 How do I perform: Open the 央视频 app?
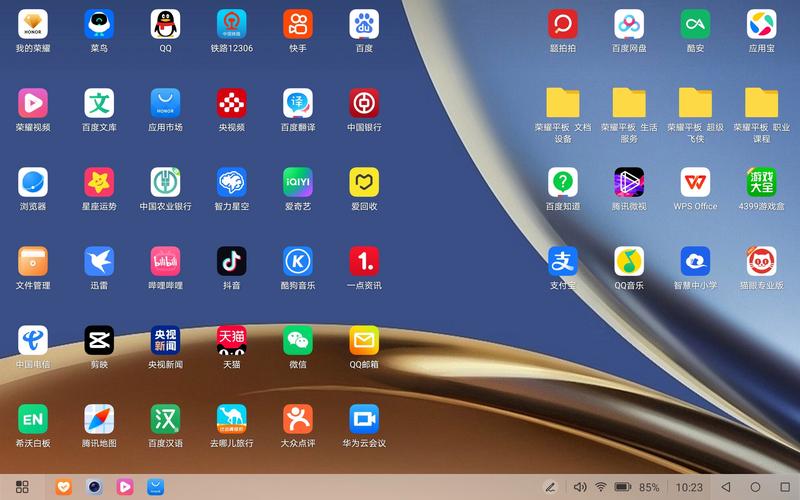[232, 103]
